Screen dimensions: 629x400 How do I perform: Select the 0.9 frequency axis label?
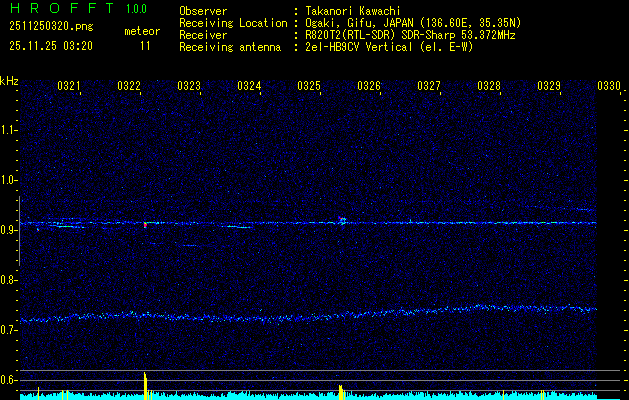[x=9, y=231]
